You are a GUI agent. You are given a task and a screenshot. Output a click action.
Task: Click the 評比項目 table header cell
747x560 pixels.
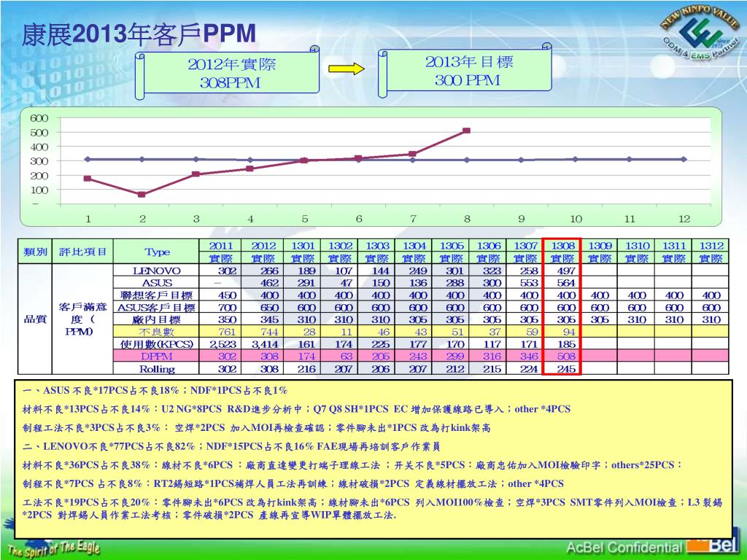[82, 252]
